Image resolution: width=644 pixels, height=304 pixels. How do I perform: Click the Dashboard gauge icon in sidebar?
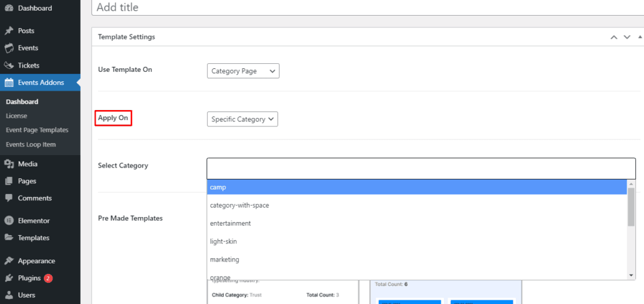9,8
